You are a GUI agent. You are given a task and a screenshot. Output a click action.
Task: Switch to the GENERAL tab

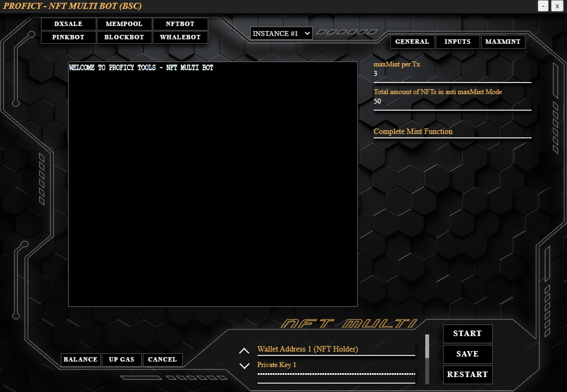coord(412,42)
